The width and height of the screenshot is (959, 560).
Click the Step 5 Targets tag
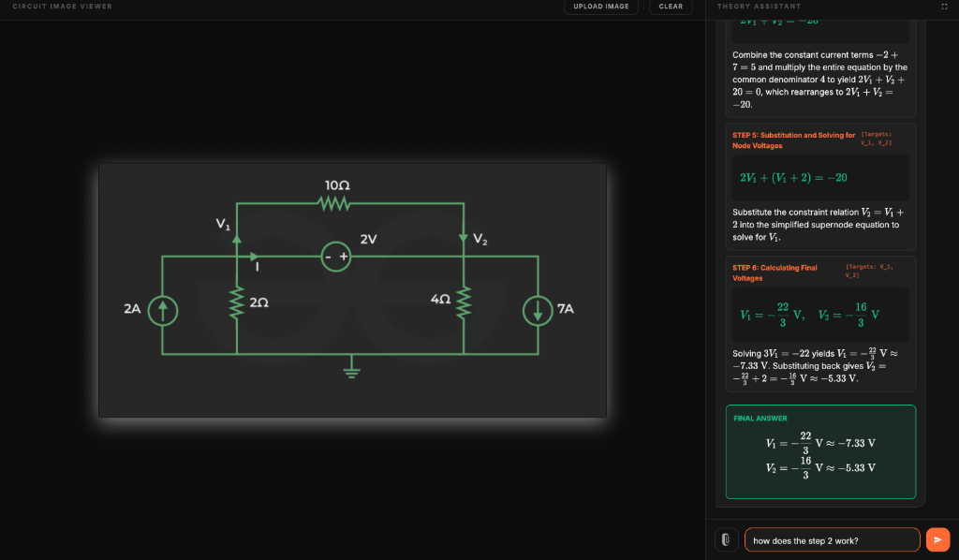click(x=876, y=139)
